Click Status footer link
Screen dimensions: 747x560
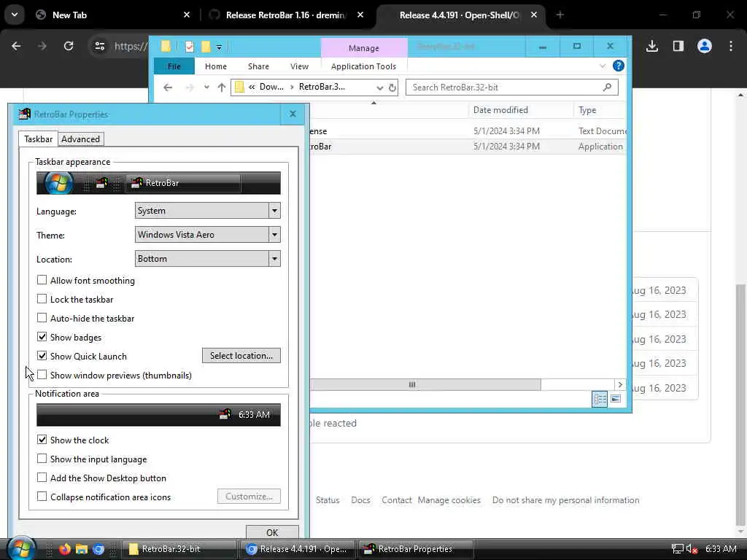click(328, 500)
